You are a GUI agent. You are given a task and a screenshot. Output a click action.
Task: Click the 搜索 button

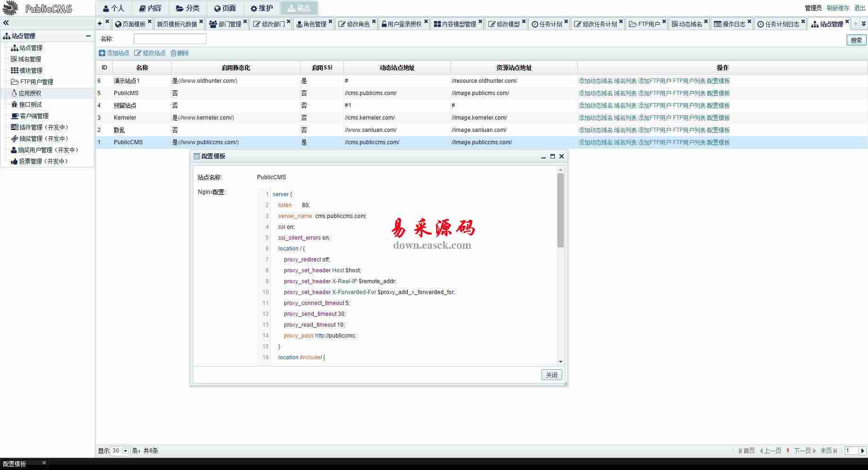(x=856, y=40)
